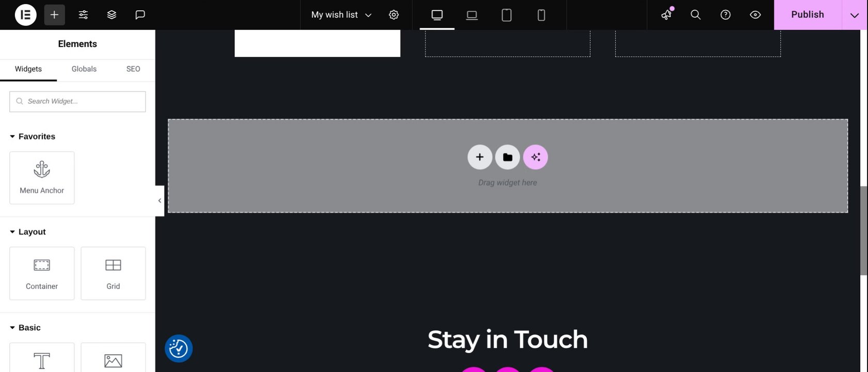Click the Publish button
The image size is (868, 372).
point(808,15)
